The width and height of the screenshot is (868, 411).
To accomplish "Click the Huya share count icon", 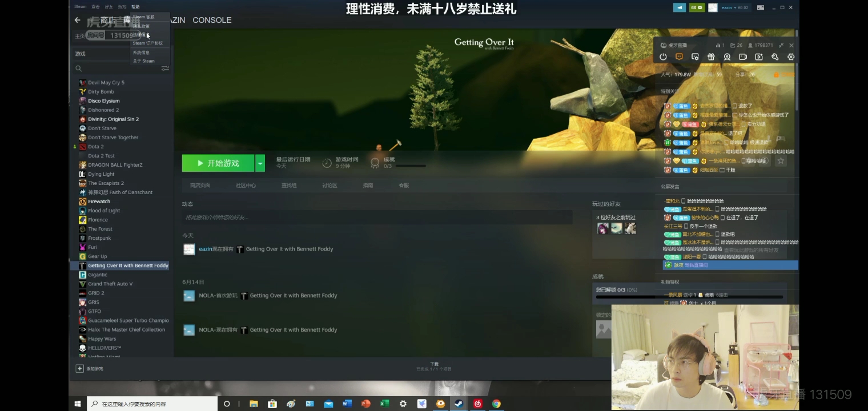I will (733, 45).
